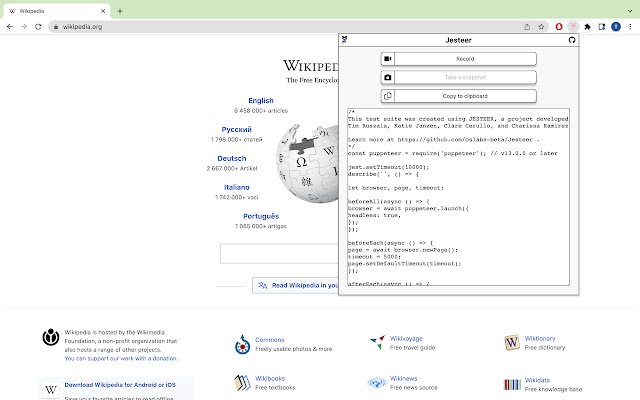
Task: Click the Jesteer extension icon in toolbar
Action: pos(573,27)
